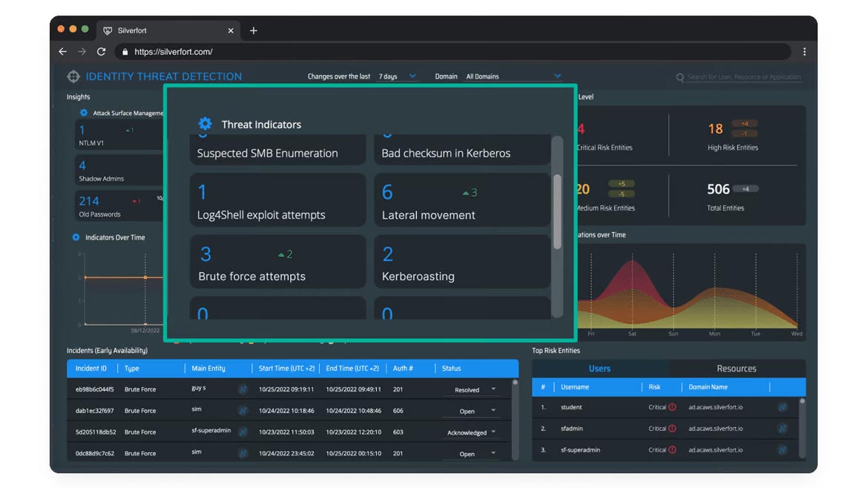Select the Users tab
868x488 pixels.
(599, 369)
